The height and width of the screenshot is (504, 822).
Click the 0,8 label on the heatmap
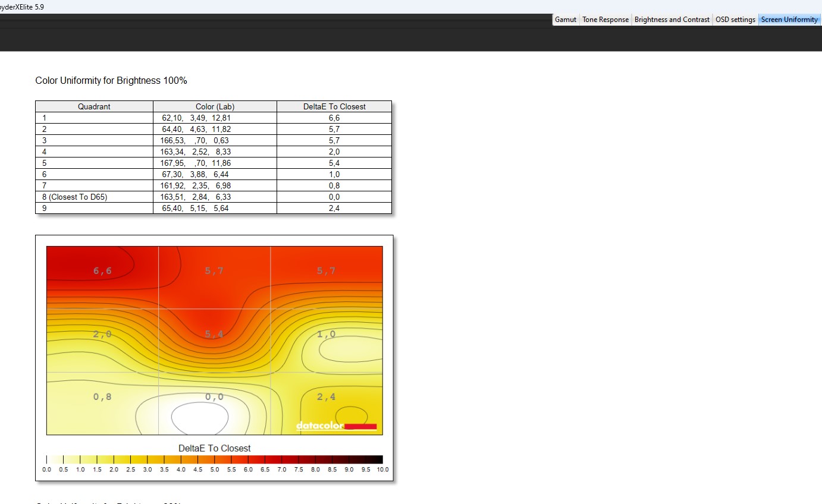click(102, 396)
